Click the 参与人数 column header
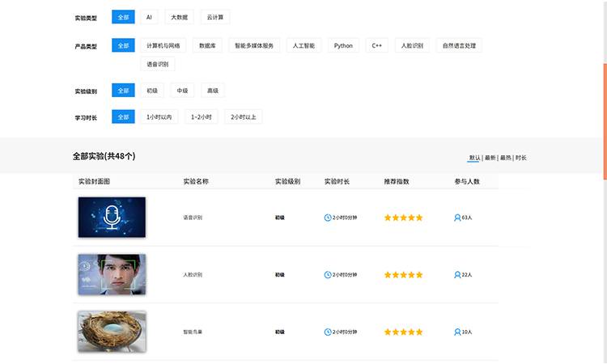607x364 pixels. click(x=467, y=181)
